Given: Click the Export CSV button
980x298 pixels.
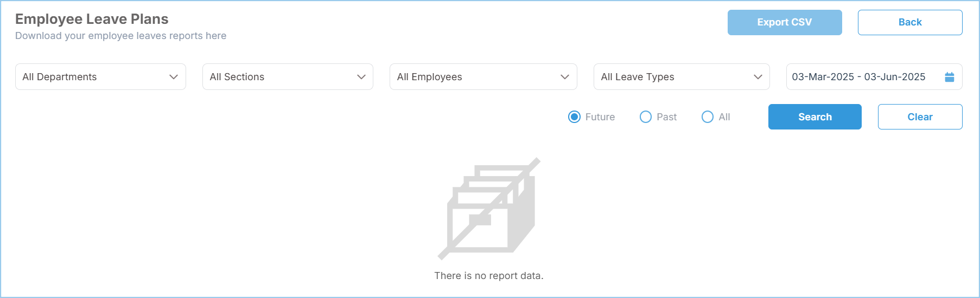Looking at the screenshot, I should point(785,22).
